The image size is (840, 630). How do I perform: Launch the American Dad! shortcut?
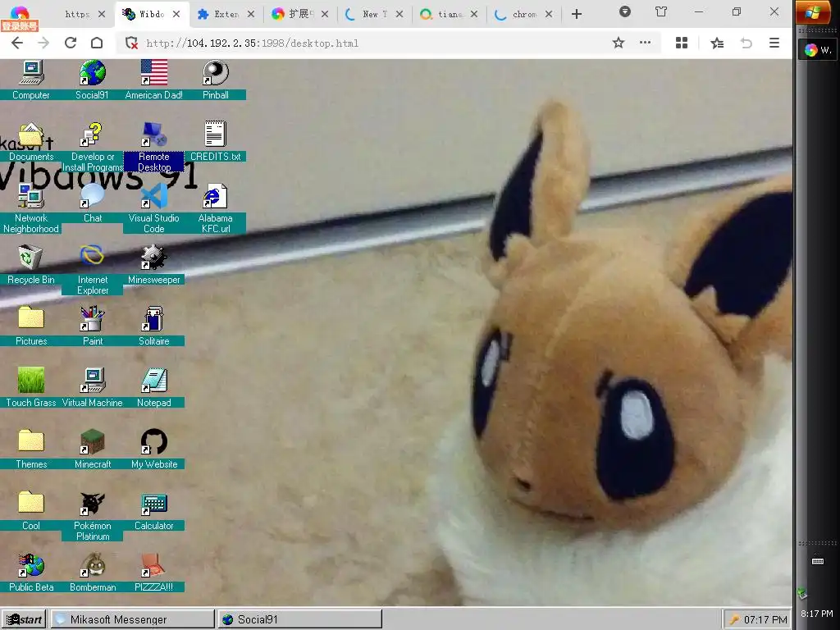tap(153, 80)
